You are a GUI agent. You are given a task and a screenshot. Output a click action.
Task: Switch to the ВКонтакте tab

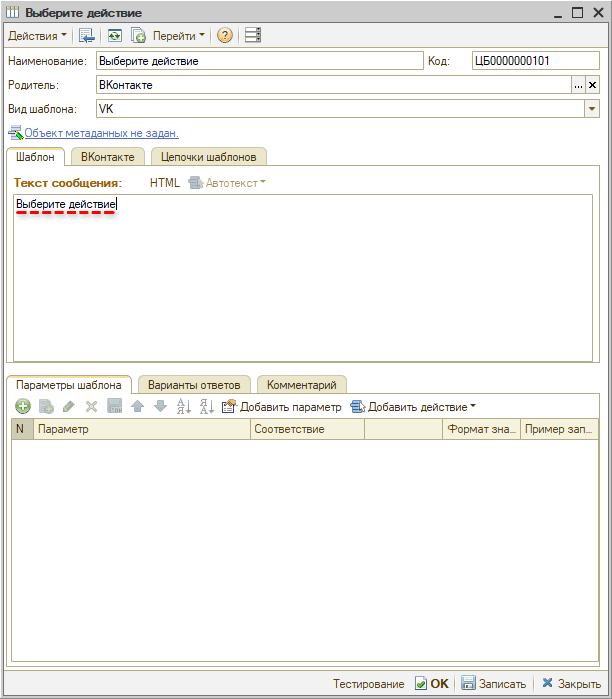click(x=109, y=156)
